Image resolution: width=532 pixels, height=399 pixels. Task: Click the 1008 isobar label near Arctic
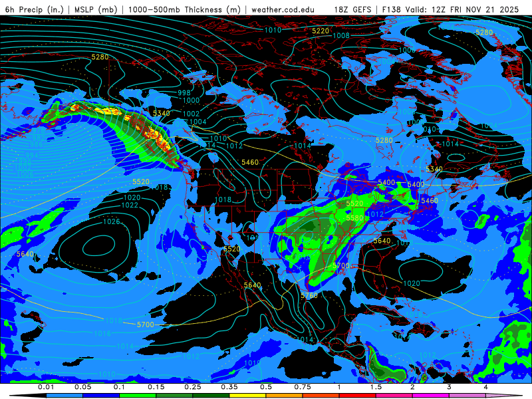pos(341,35)
